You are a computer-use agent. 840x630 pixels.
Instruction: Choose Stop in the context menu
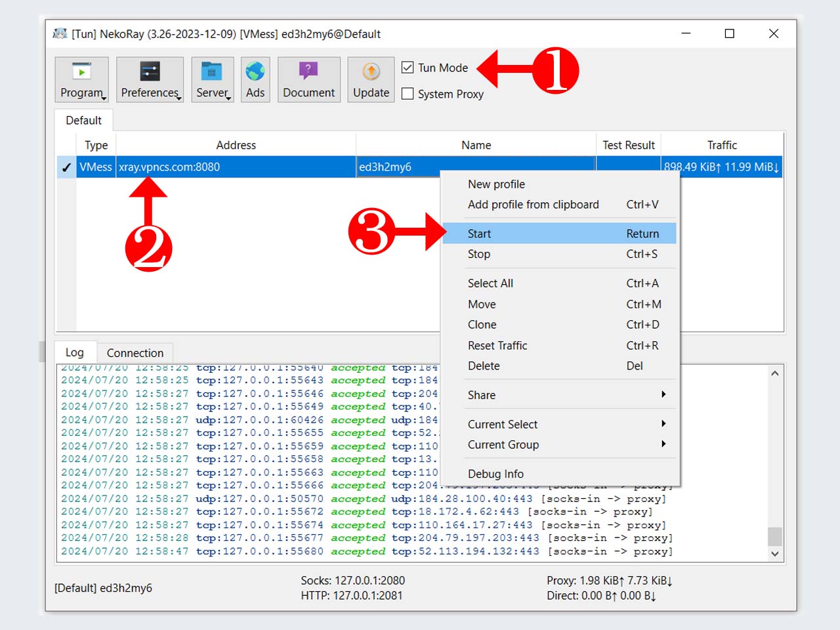click(x=560, y=254)
